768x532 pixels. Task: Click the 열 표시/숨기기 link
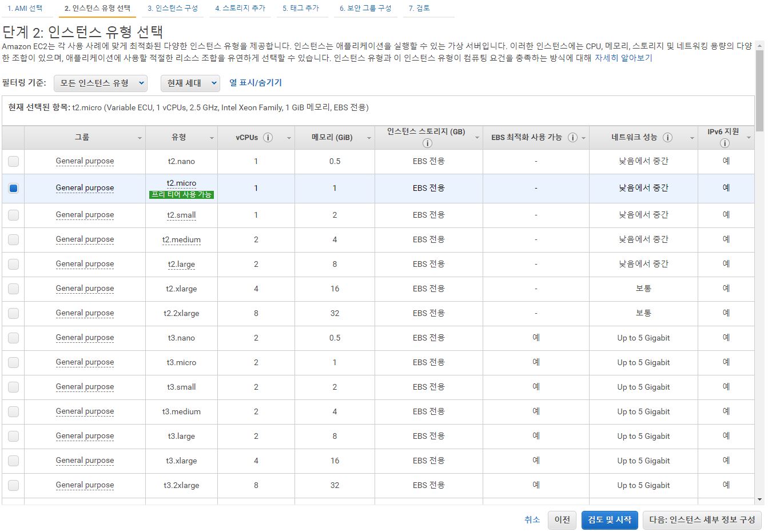click(x=256, y=83)
